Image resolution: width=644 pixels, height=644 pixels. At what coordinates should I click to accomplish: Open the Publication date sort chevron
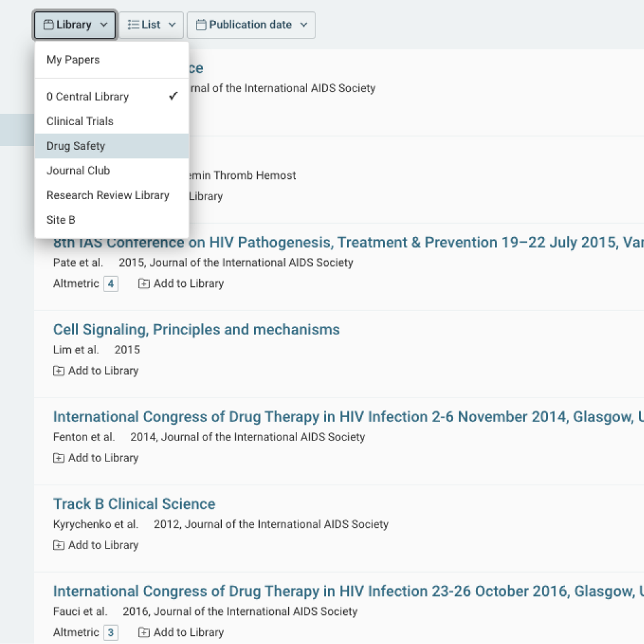(x=303, y=25)
